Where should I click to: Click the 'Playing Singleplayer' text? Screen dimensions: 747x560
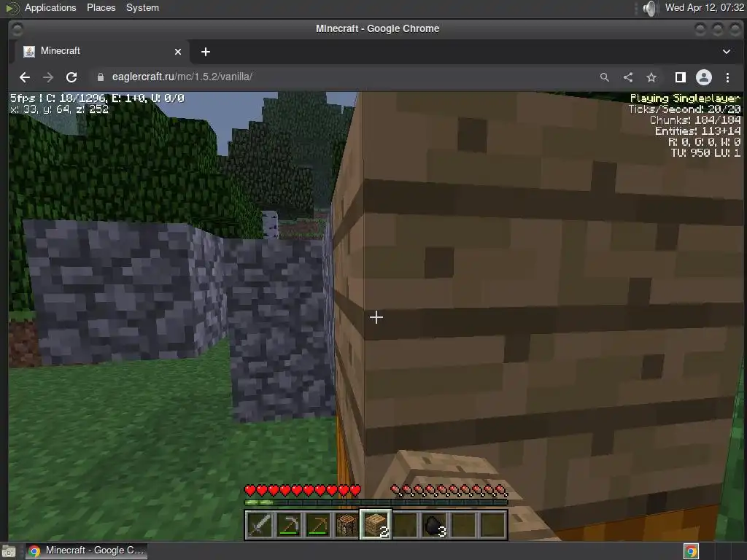point(685,98)
